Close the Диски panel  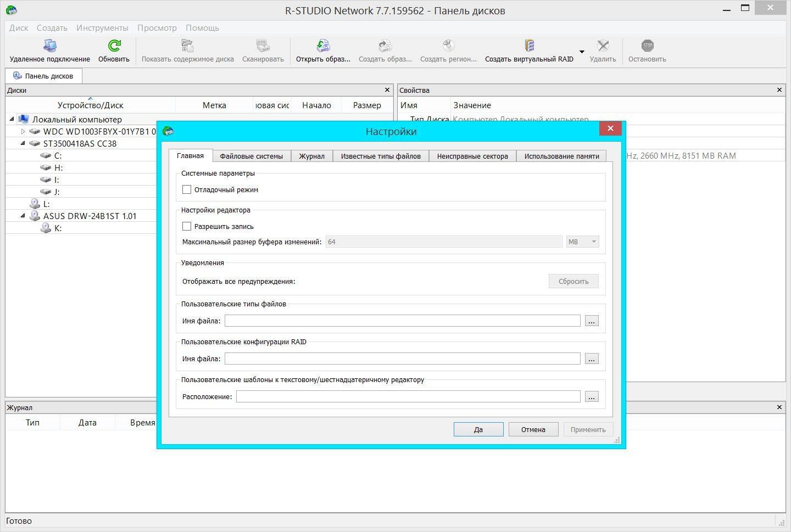387,89
